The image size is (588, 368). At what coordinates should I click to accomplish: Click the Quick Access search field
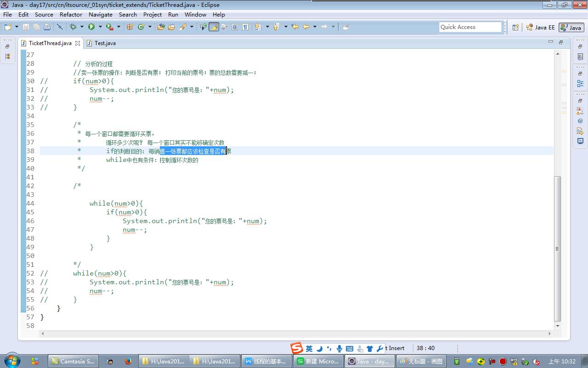click(470, 27)
